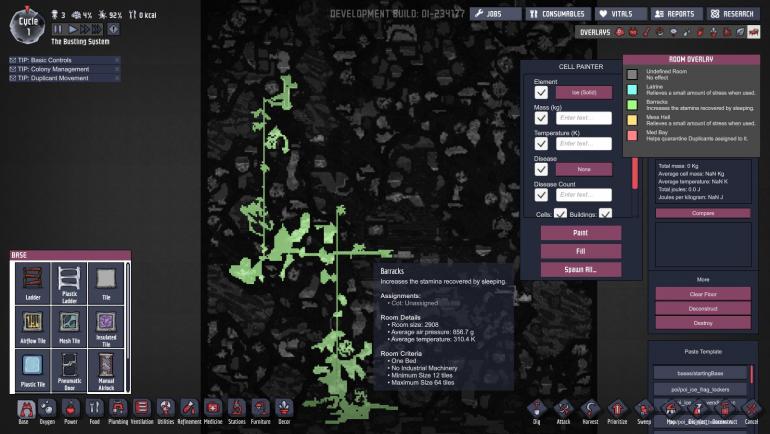This screenshot has height=434, width=770.
Task: Click the Paint button
Action: [580, 232]
